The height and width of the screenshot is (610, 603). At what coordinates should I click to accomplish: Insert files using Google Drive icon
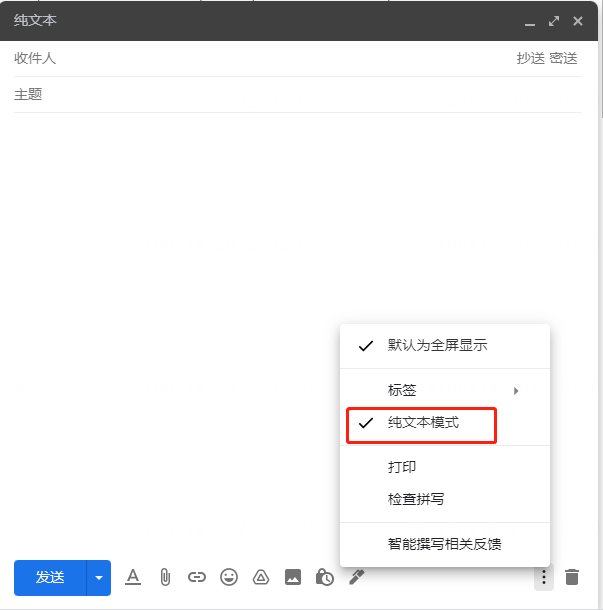tap(260, 577)
